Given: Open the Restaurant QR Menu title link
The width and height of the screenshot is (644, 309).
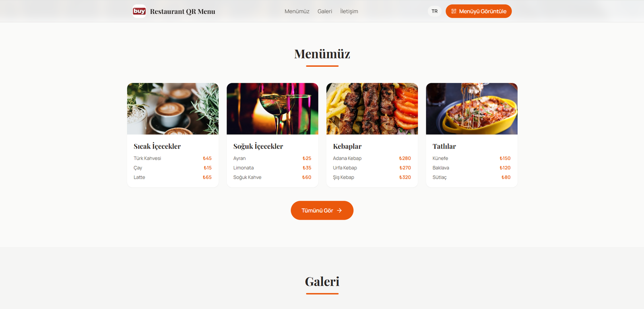Looking at the screenshot, I should 183,12.
